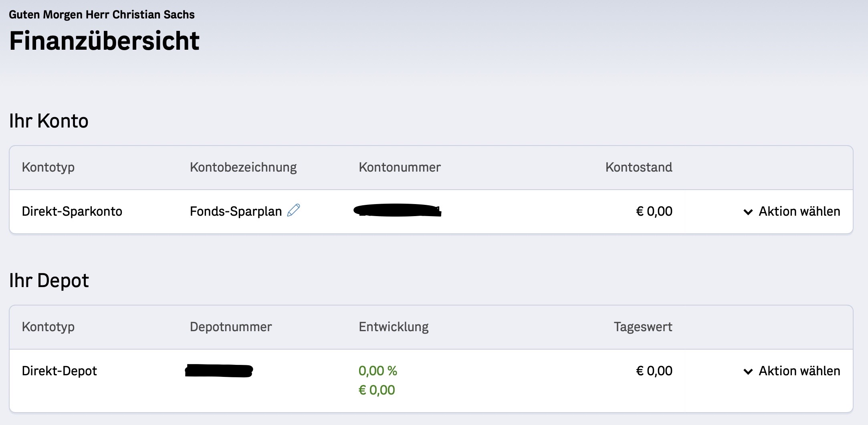Screen dimensions: 868x425
Task: Click the Entwicklung column header
Action: [x=394, y=327]
